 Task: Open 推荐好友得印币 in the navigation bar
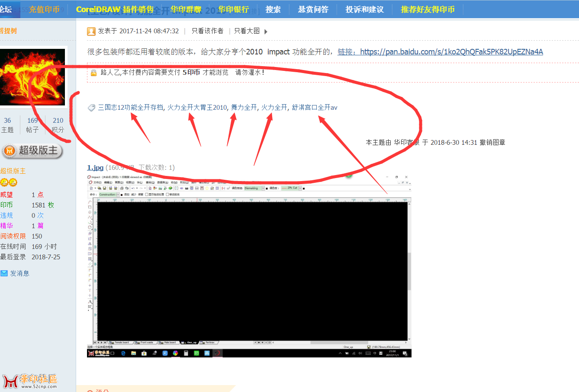click(428, 10)
